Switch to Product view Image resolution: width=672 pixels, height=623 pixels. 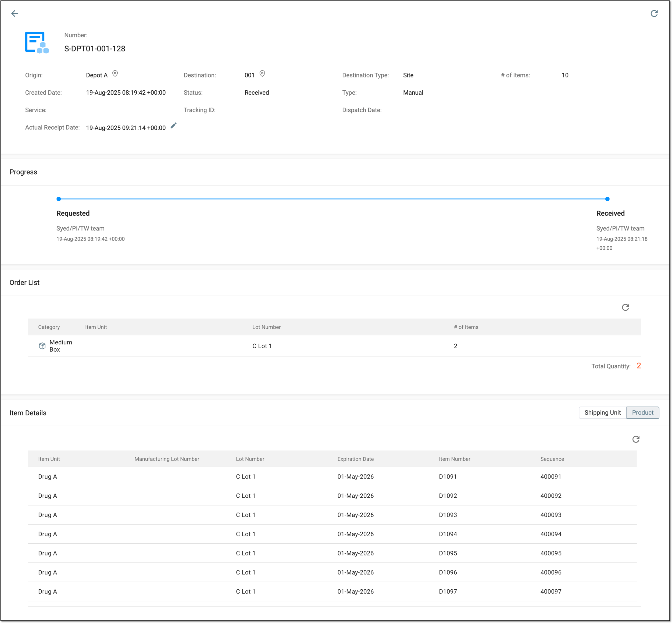642,413
